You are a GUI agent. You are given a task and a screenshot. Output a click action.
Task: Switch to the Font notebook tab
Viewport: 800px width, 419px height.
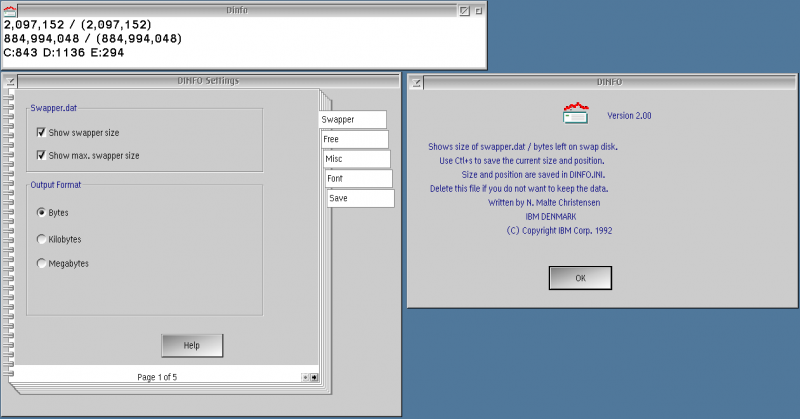359,178
